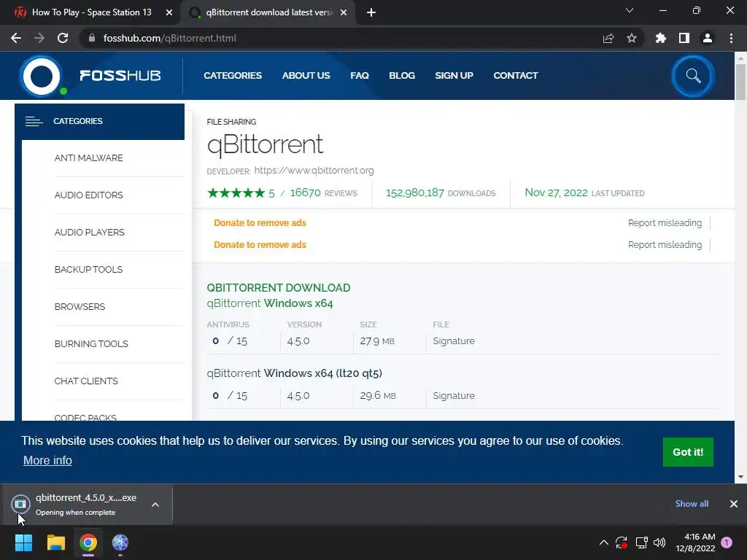Accept cookies with Got it! button

(688, 452)
